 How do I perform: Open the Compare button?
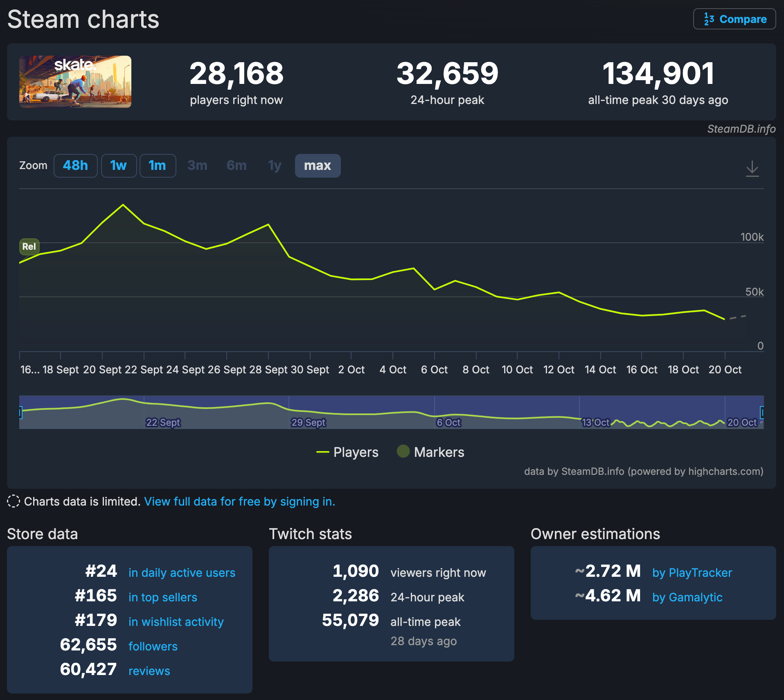point(734,19)
